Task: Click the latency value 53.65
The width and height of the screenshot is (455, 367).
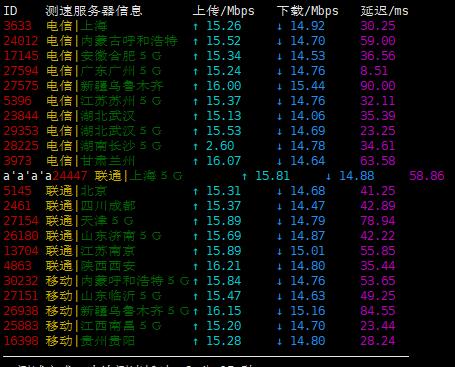Action: click(x=378, y=281)
